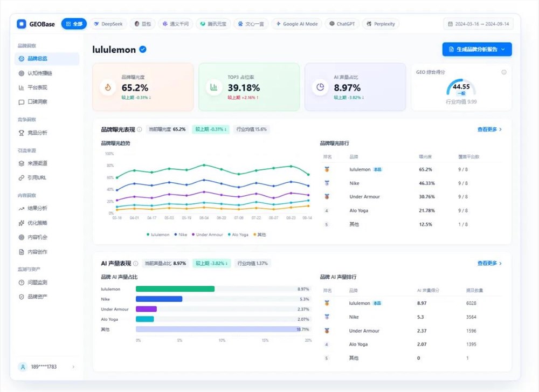Switch to the Google AI Mode tab
The image size is (539, 392).
(296, 24)
